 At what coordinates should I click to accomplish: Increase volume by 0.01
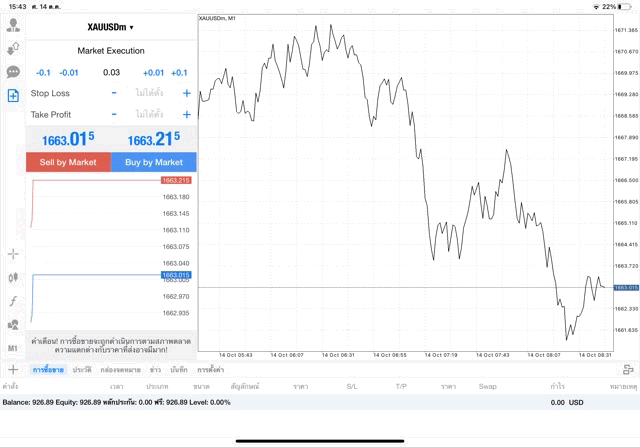pos(153,72)
